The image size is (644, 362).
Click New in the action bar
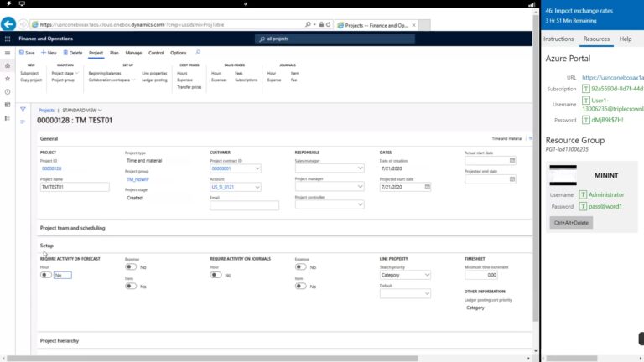pyautogui.click(x=49, y=53)
